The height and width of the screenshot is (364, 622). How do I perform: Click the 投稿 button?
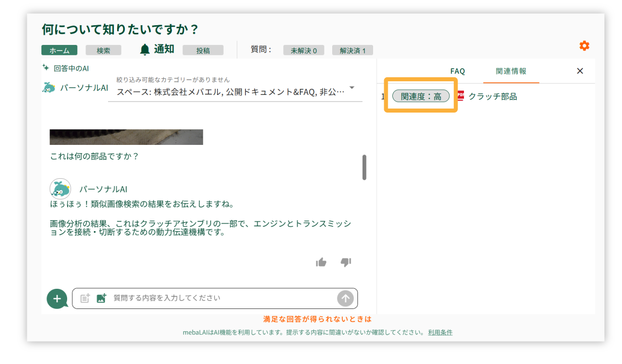[x=203, y=50]
